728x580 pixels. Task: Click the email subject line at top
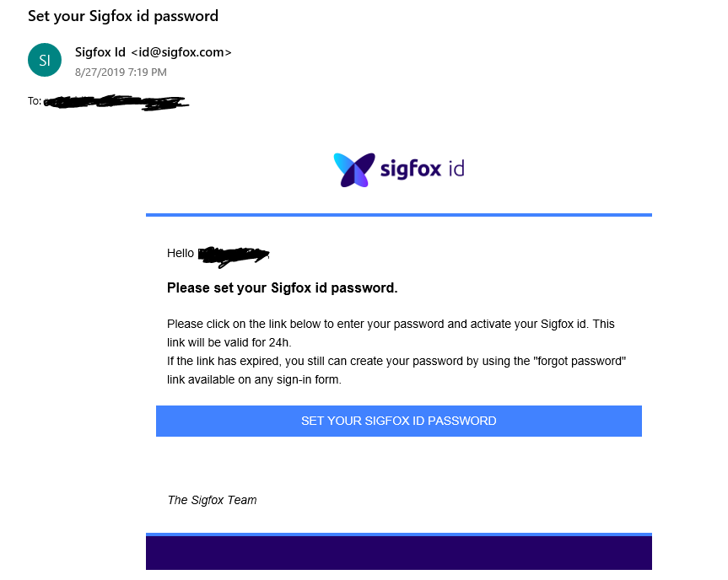point(123,16)
